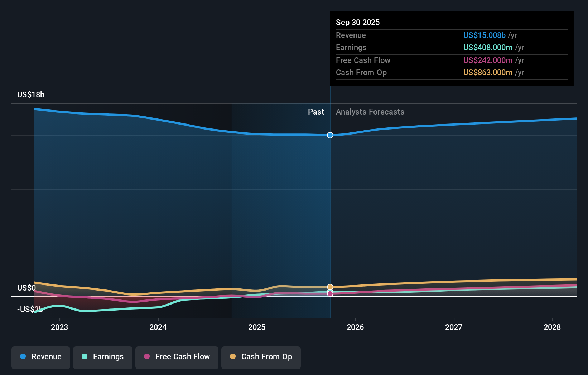Expand the Free Cash Flow tooltip row
The height and width of the screenshot is (375, 588).
tap(452, 60)
